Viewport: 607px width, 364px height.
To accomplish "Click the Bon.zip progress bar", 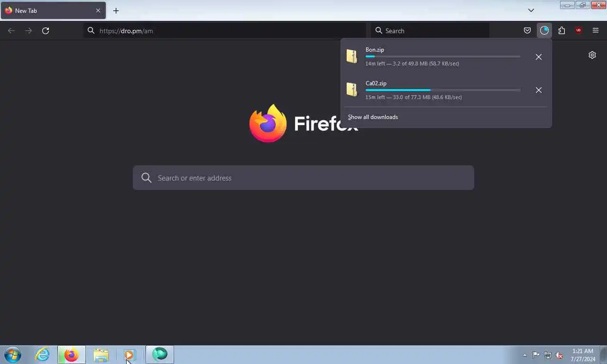I will click(443, 56).
